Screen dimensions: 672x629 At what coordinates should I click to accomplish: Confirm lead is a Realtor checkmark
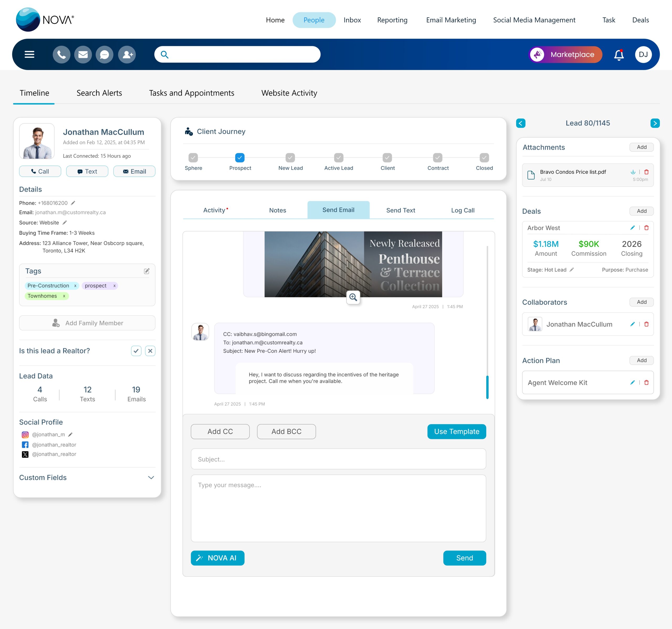[136, 351]
